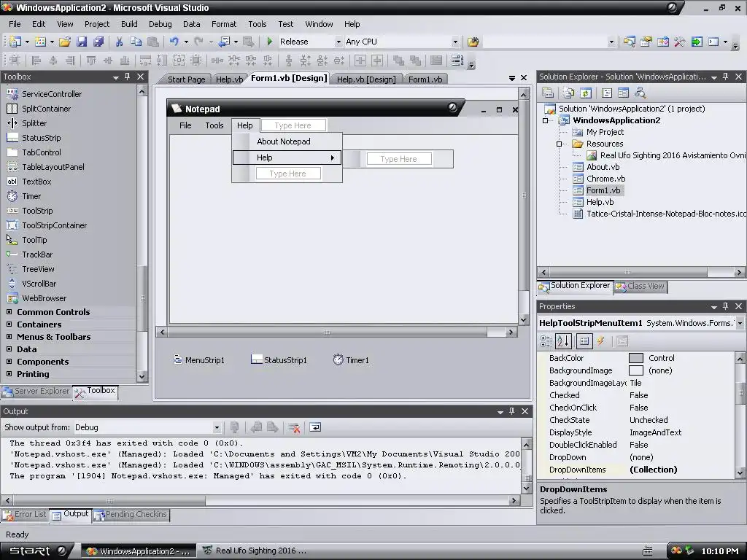Click Categorized button in Properties panel

(546, 341)
